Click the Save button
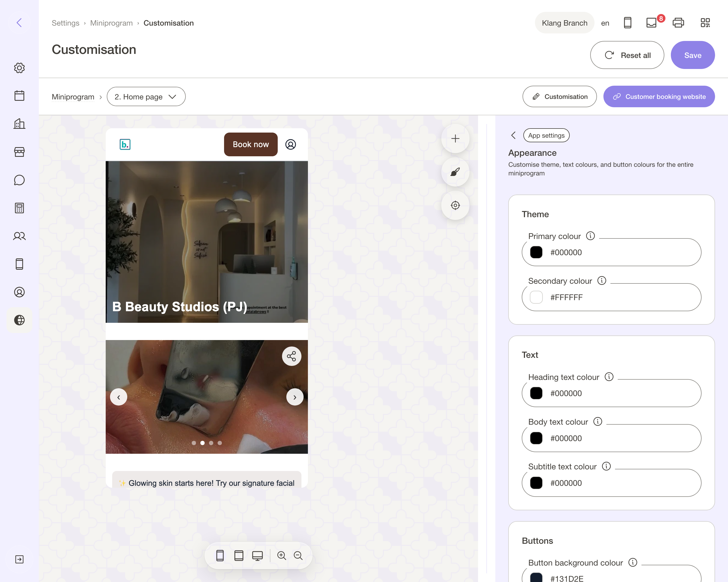728x582 pixels. point(693,55)
